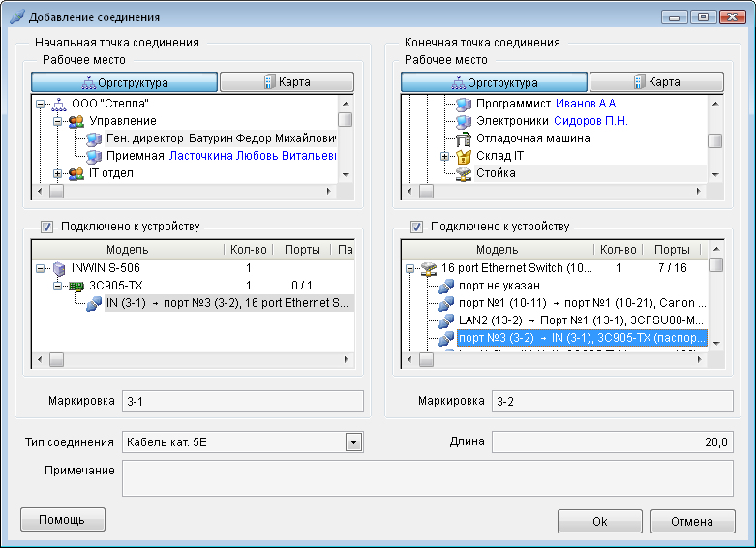Click the Электроники workstation icon in right tree
Viewport: 756px width, 548px height.
point(464,121)
